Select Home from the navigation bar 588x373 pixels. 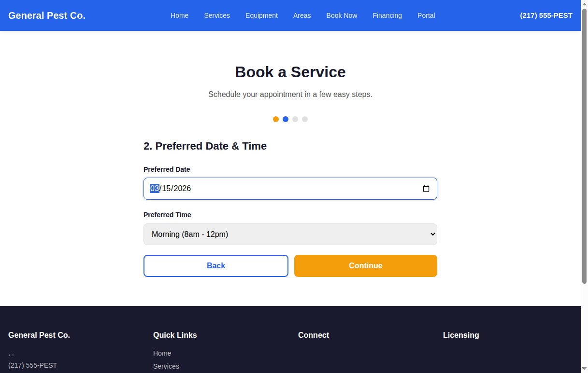(179, 15)
